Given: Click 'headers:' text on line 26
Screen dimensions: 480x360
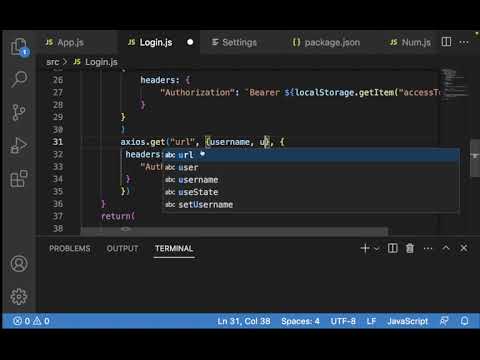Looking at the screenshot, I should pos(160,80).
